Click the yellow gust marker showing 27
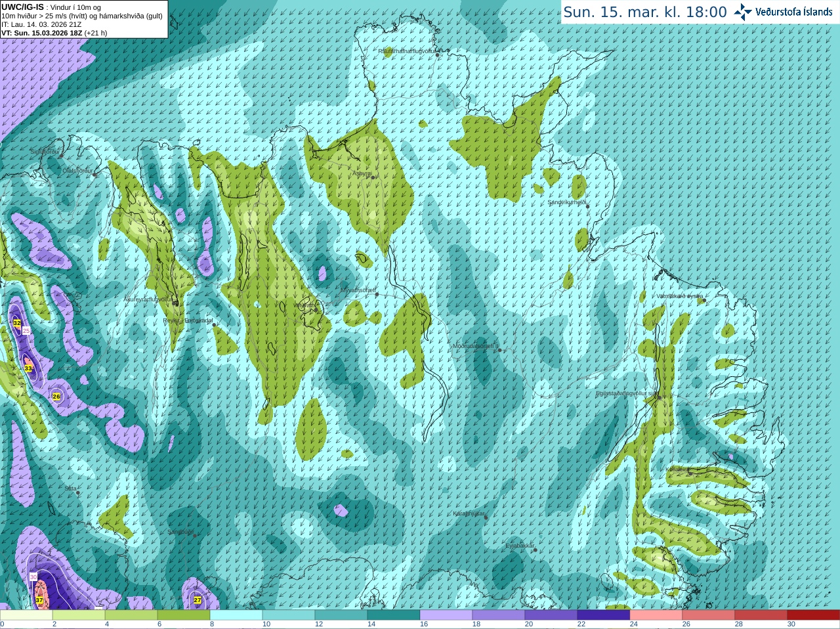The height and width of the screenshot is (629, 840). [198, 599]
